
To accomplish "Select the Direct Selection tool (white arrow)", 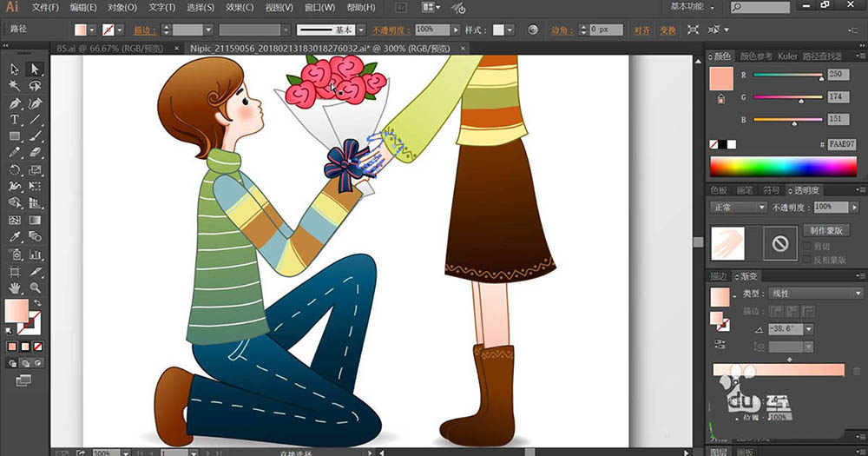I will [x=36, y=69].
